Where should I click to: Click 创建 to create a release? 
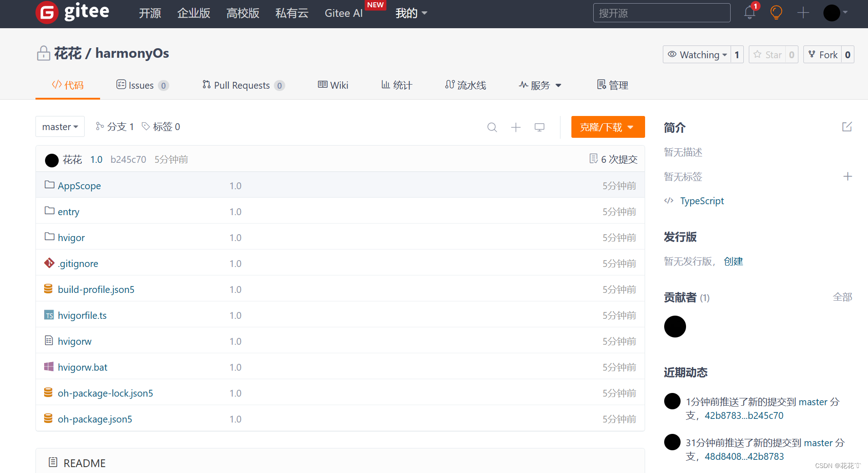[x=733, y=261]
